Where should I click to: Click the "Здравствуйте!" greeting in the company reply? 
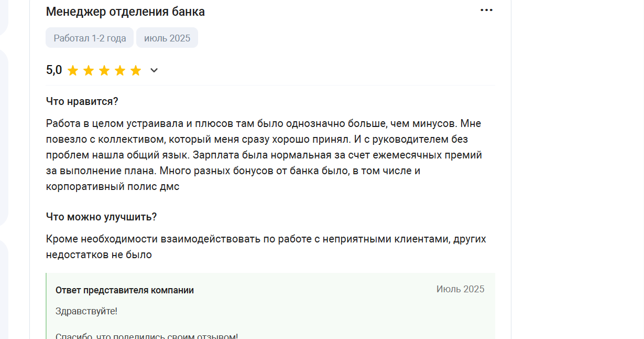[x=86, y=311]
